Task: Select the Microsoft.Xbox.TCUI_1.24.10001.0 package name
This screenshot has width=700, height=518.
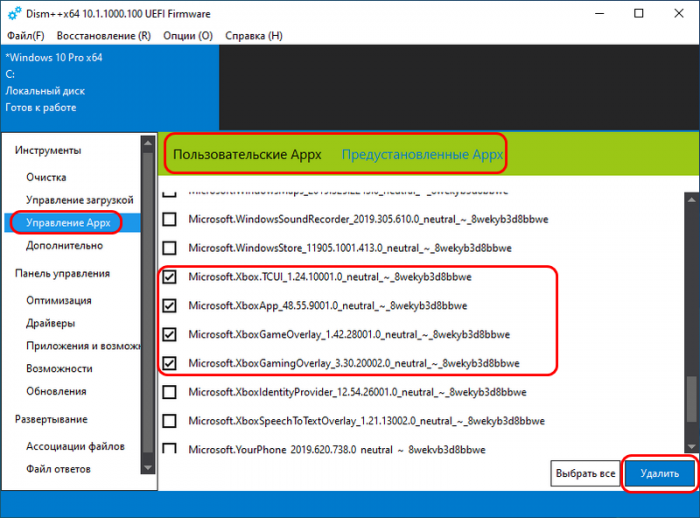Action: (x=330, y=277)
